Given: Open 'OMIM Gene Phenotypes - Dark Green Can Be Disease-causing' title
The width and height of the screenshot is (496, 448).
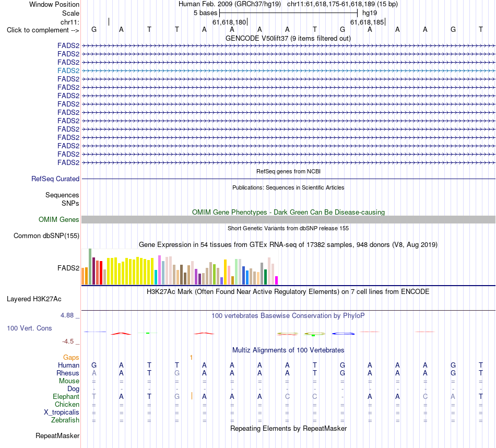Looking at the screenshot, I should [x=288, y=213].
